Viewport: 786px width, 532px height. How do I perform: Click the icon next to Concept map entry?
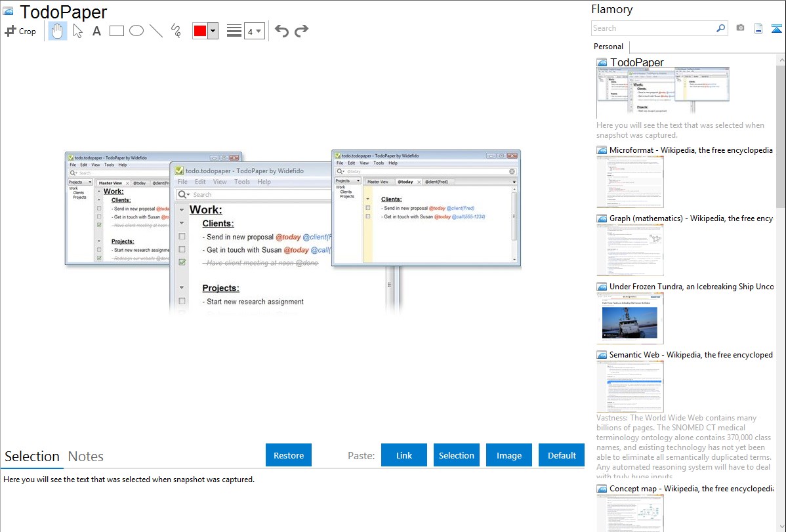[602, 489]
